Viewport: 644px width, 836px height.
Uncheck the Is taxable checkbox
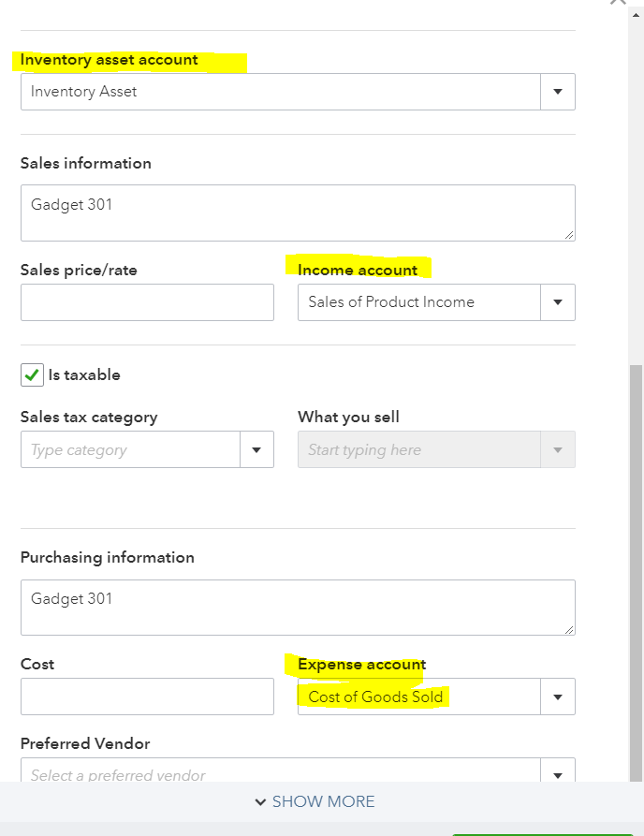coord(33,375)
